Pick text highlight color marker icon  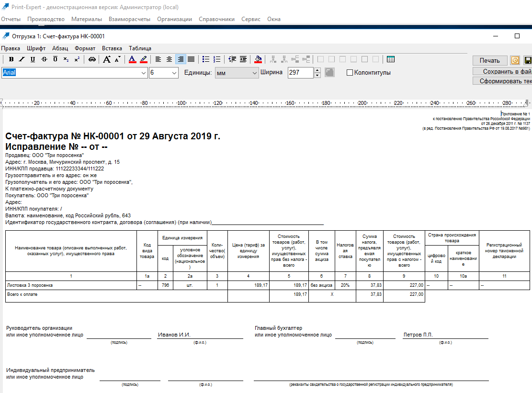pyautogui.click(x=144, y=59)
